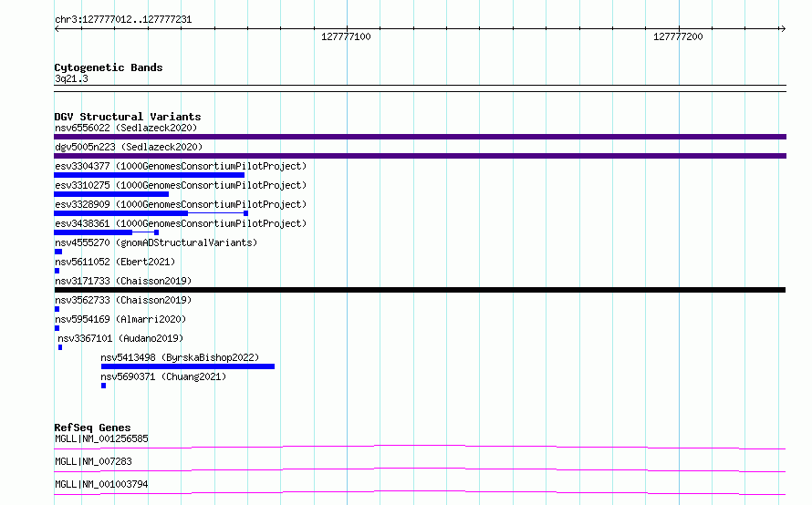
Task: Click the 127777200 ruler position label
Action: [x=678, y=36]
